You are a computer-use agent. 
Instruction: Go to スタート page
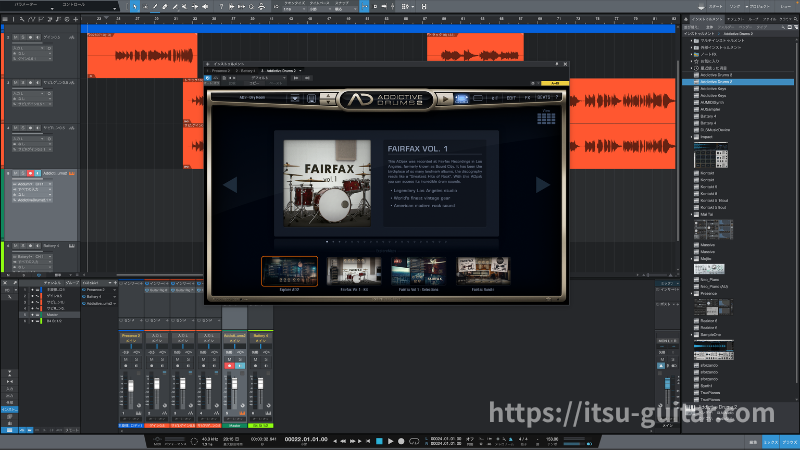point(716,7)
